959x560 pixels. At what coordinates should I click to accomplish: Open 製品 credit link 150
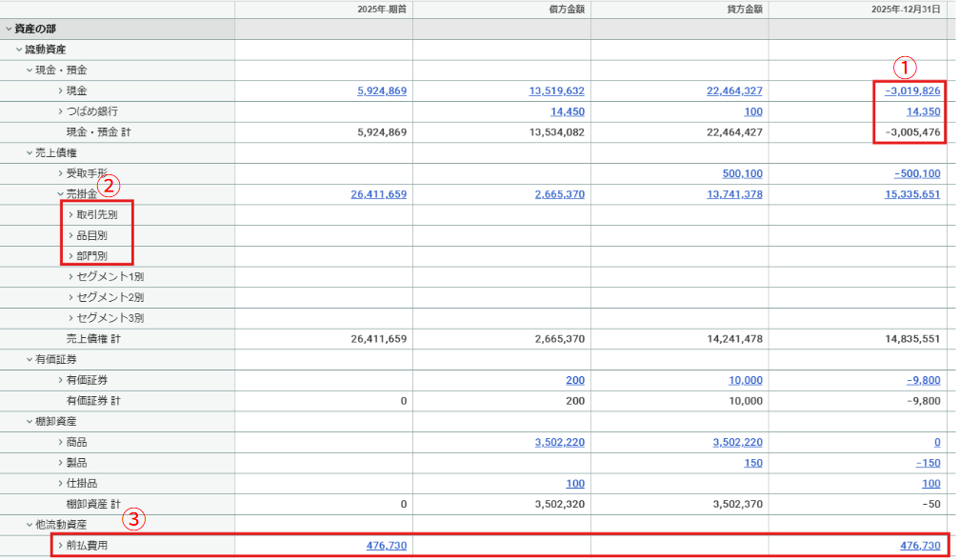(x=753, y=463)
